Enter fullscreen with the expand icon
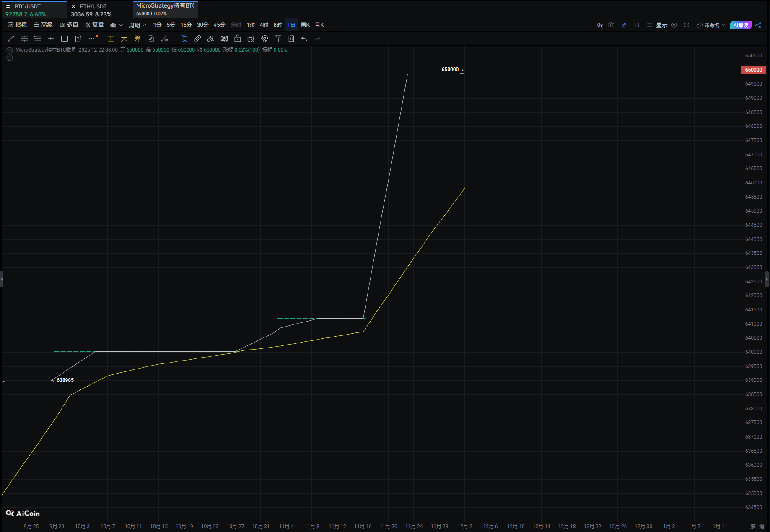Viewport: 770px width, 532px height. tap(687, 25)
